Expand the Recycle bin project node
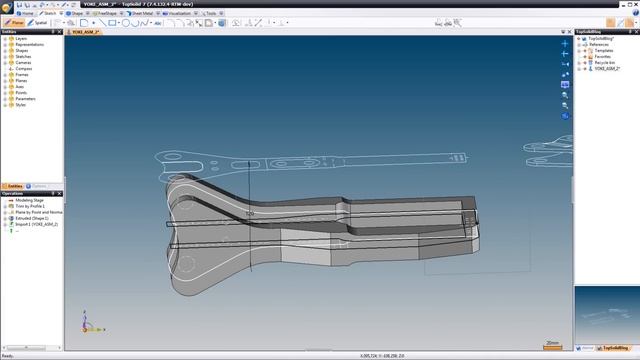The image size is (640, 360). [579, 63]
